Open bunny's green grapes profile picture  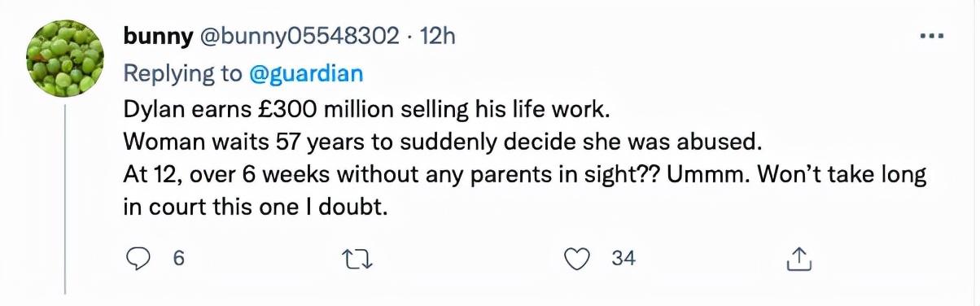pyautogui.click(x=65, y=59)
